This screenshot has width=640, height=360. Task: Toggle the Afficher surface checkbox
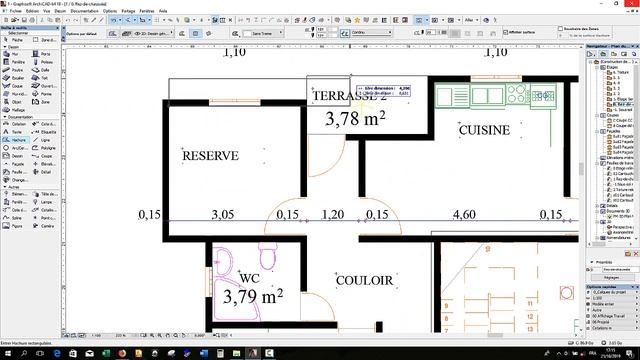[x=506, y=32]
